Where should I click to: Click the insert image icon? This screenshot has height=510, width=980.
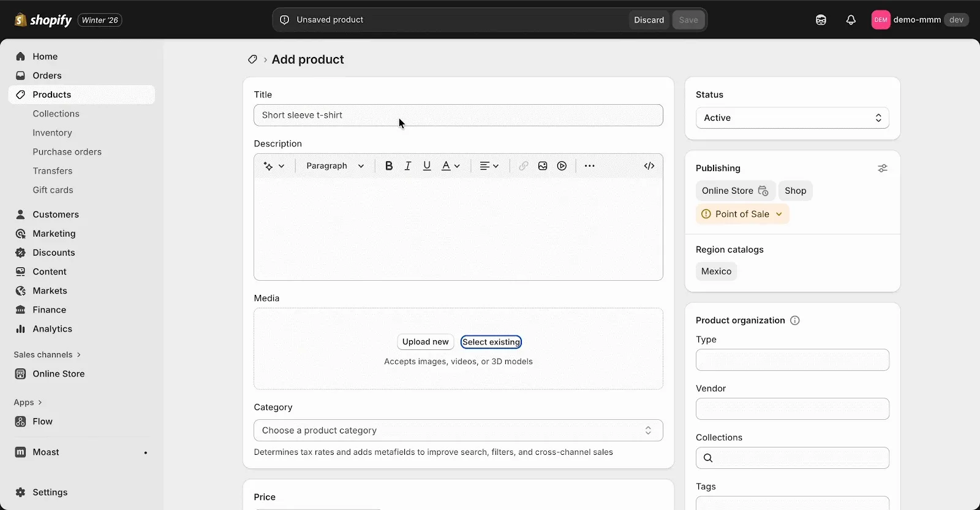click(543, 166)
